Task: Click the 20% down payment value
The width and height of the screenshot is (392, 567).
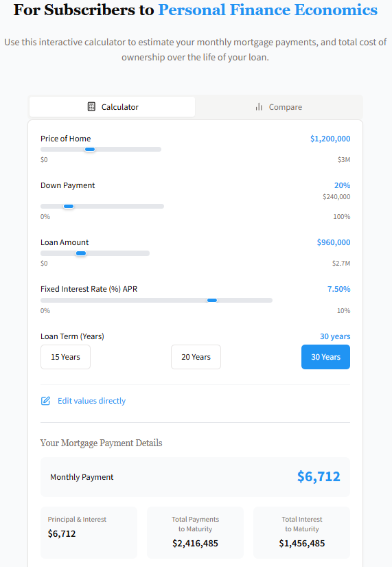Action: 342,185
